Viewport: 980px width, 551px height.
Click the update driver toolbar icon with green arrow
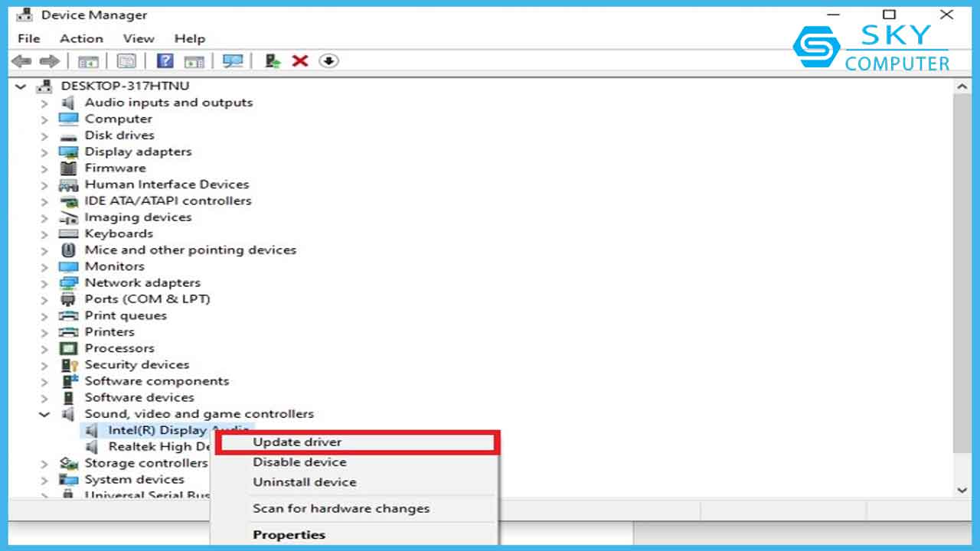272,61
